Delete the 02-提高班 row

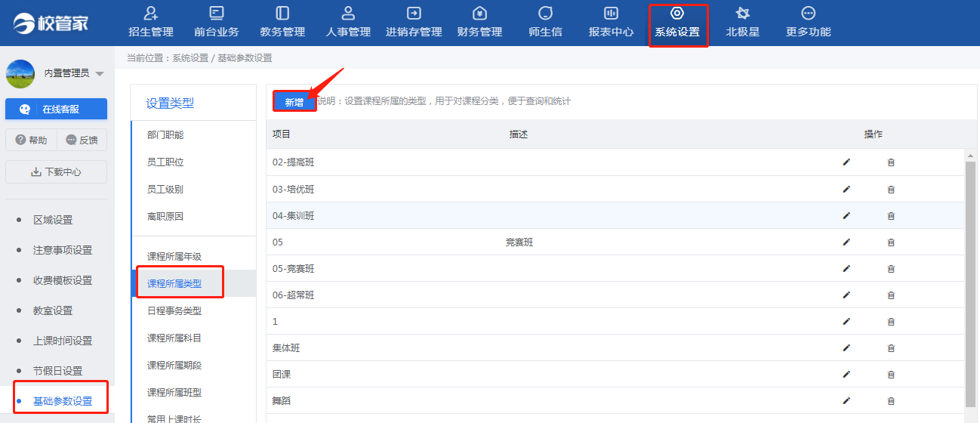pos(891,162)
